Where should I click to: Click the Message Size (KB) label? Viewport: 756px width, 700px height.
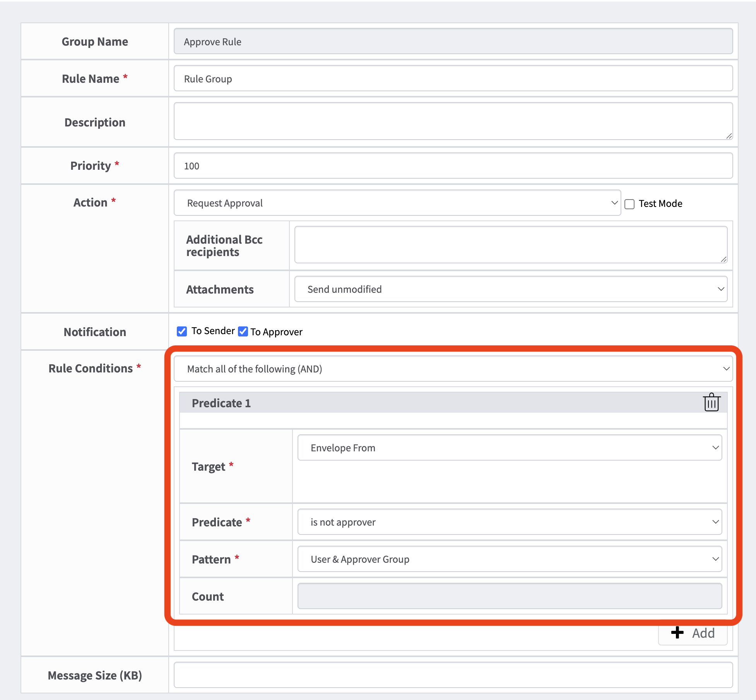pos(95,675)
